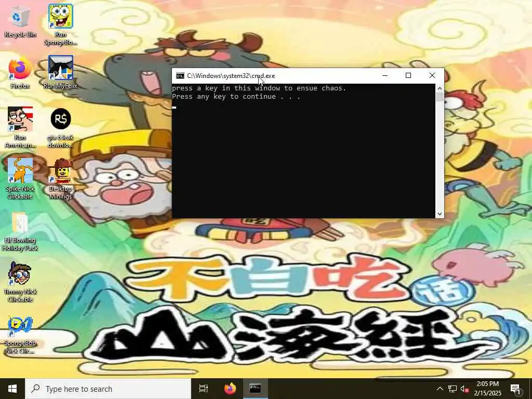
Task: Launch Firefox from the taskbar
Action: [230, 389]
